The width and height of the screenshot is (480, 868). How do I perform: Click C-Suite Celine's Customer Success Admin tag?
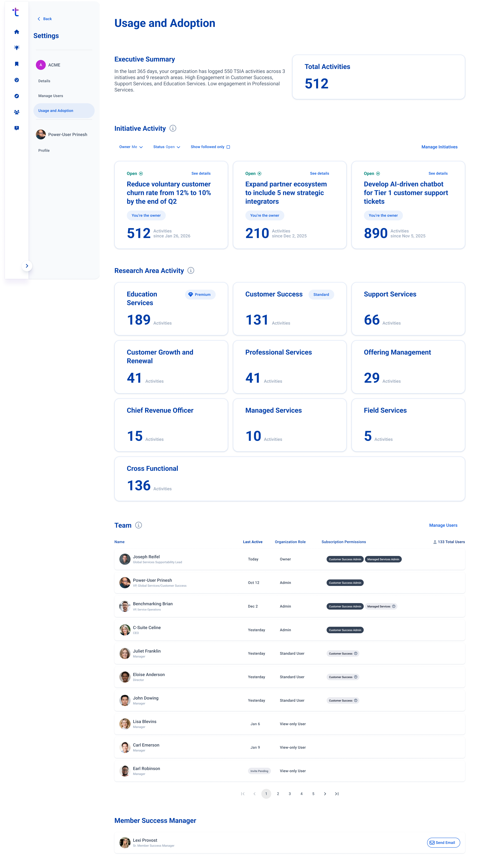pyautogui.click(x=345, y=630)
